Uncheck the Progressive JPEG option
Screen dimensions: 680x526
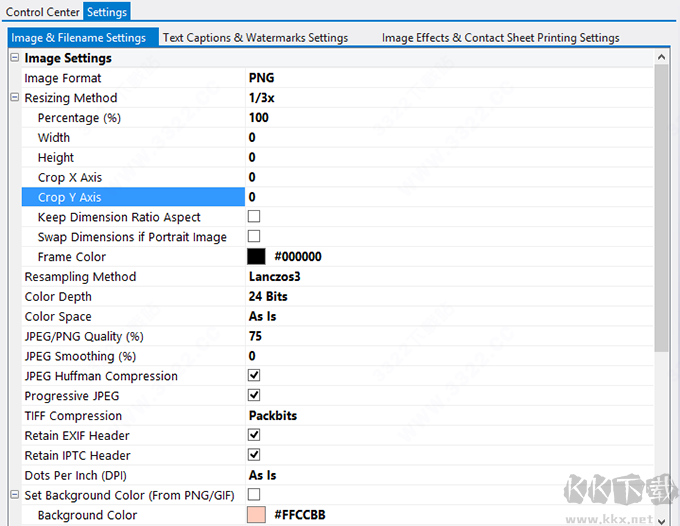254,396
